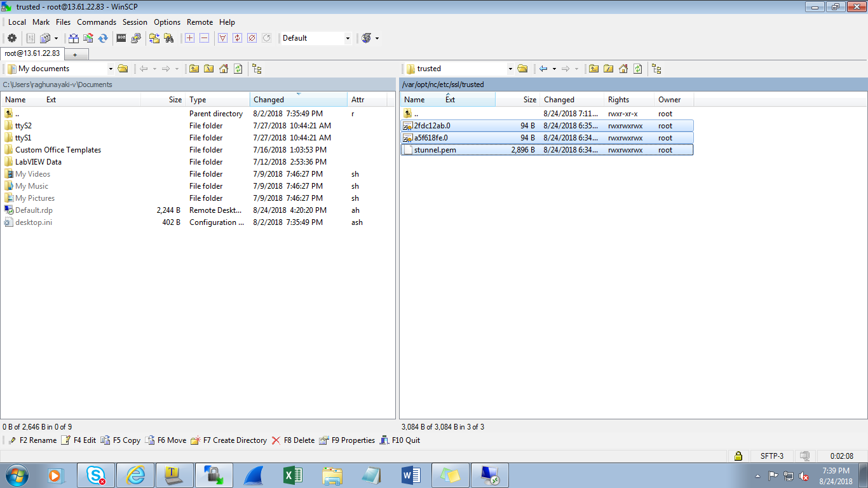Screen dimensions: 868x488
Task: Toggle the local directory tree icon
Action: click(x=257, y=69)
